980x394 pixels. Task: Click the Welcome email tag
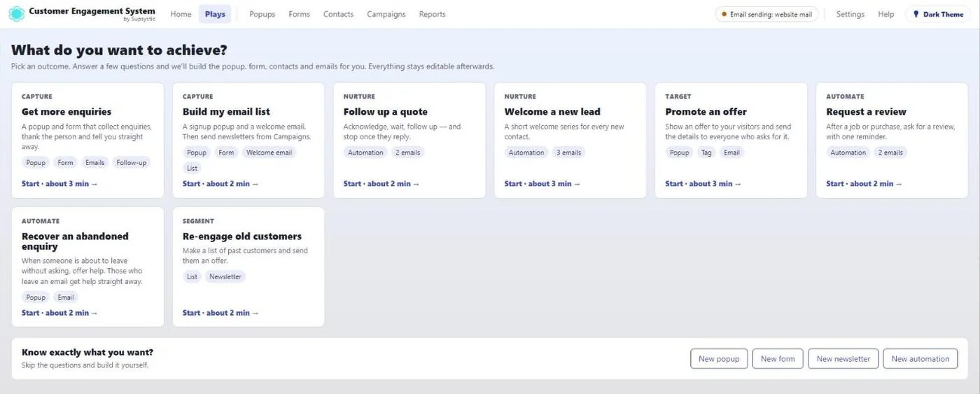pyautogui.click(x=269, y=153)
